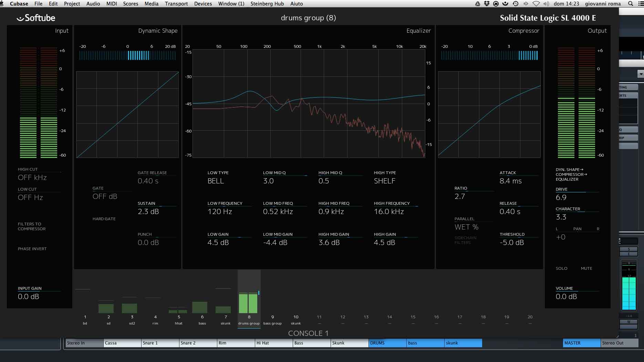
Task: Open Spotlight search magnifier icon
Action: pyautogui.click(x=631, y=4)
